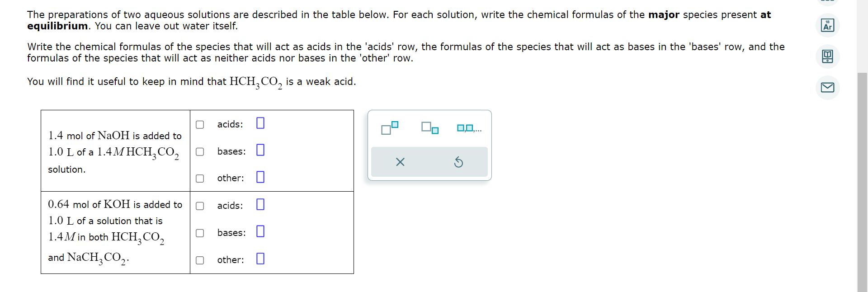Check the other checkbox for the KOH solution
The width and height of the screenshot is (868, 292).
tap(200, 260)
